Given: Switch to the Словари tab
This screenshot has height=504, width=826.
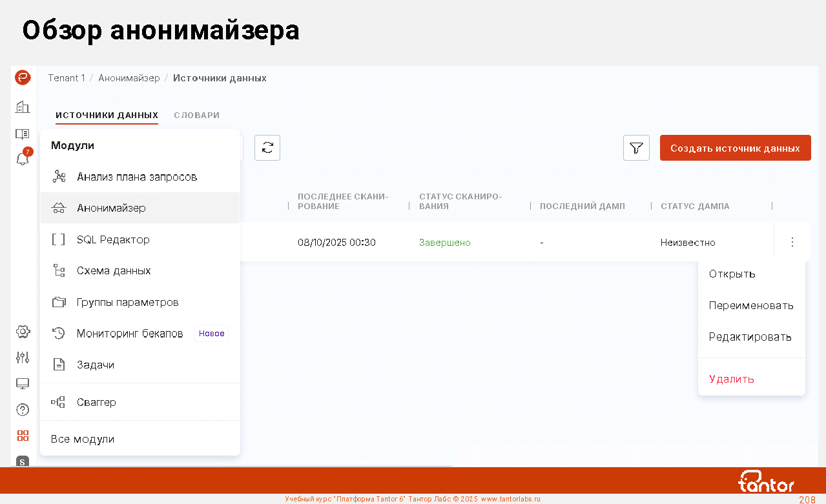Looking at the screenshot, I should pos(196,116).
